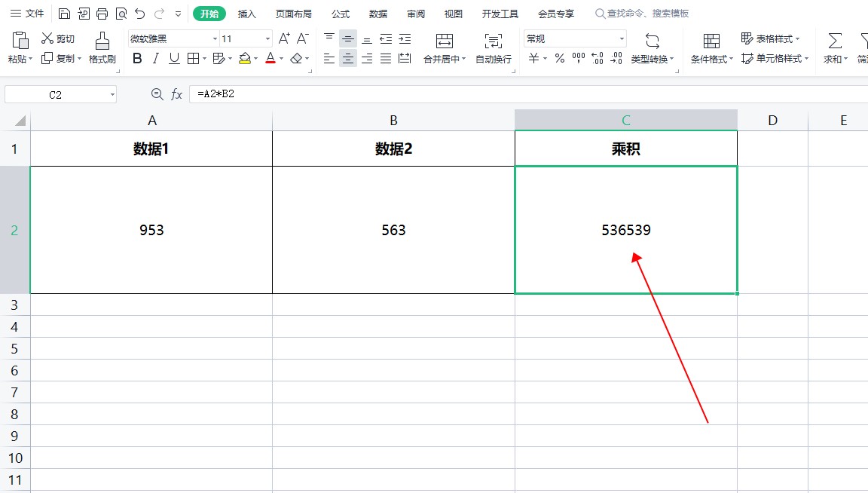Image resolution: width=868 pixels, height=493 pixels.
Task: Click the increase font size icon
Action: coord(284,38)
